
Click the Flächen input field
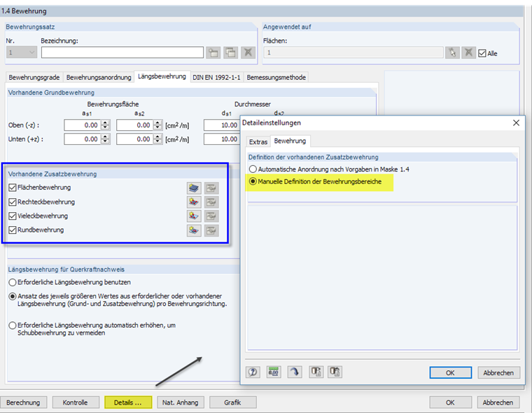(x=353, y=52)
